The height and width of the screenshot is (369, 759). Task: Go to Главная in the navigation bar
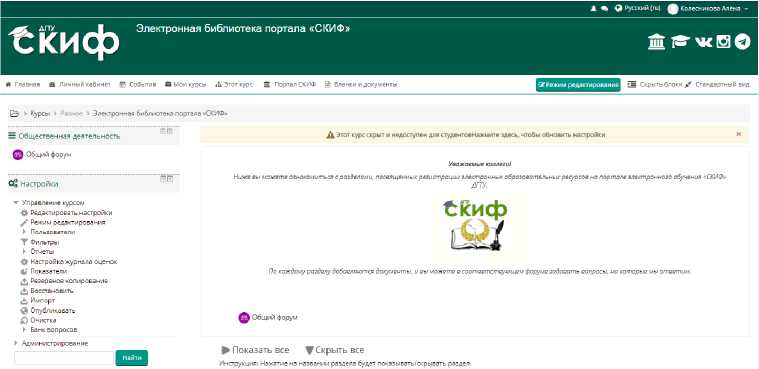click(23, 84)
